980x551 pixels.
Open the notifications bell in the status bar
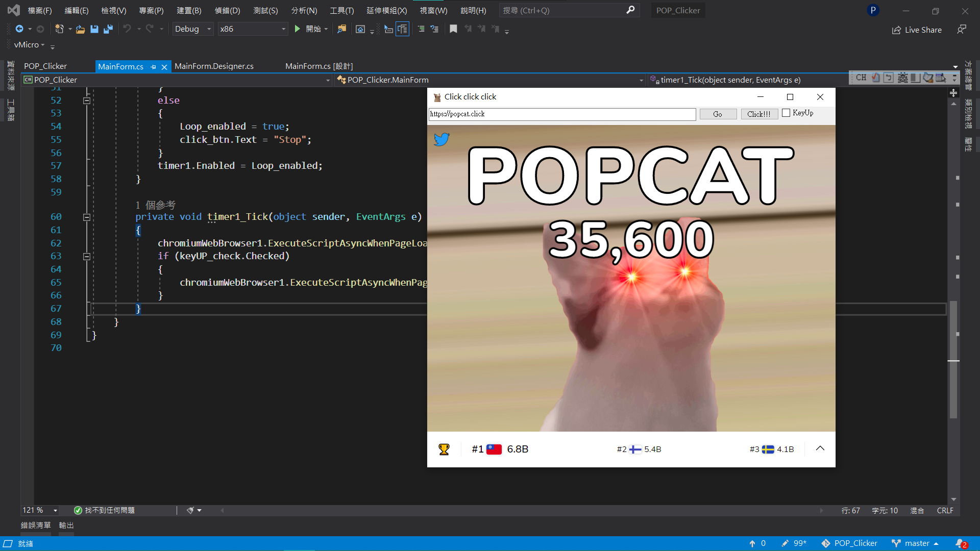[960, 543]
